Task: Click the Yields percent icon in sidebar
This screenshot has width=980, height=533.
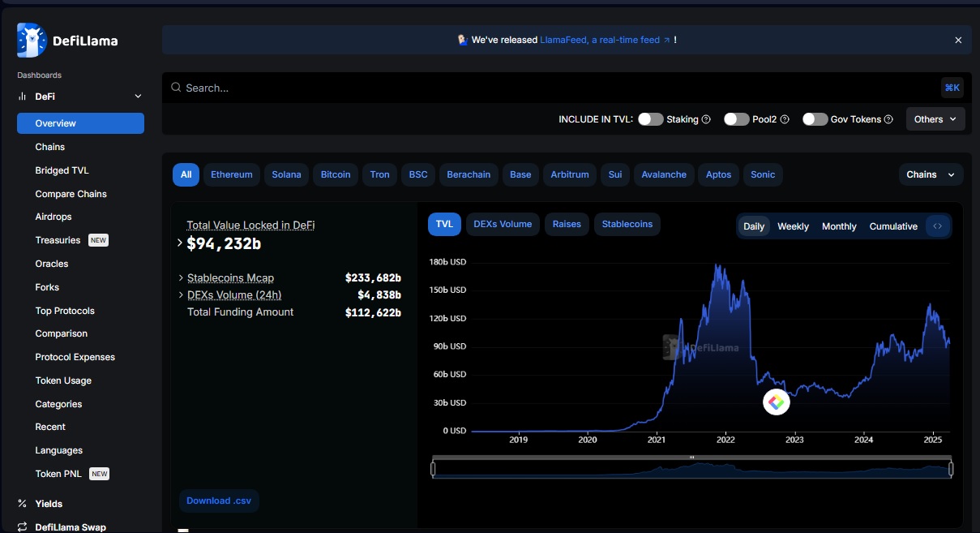Action: coord(23,504)
